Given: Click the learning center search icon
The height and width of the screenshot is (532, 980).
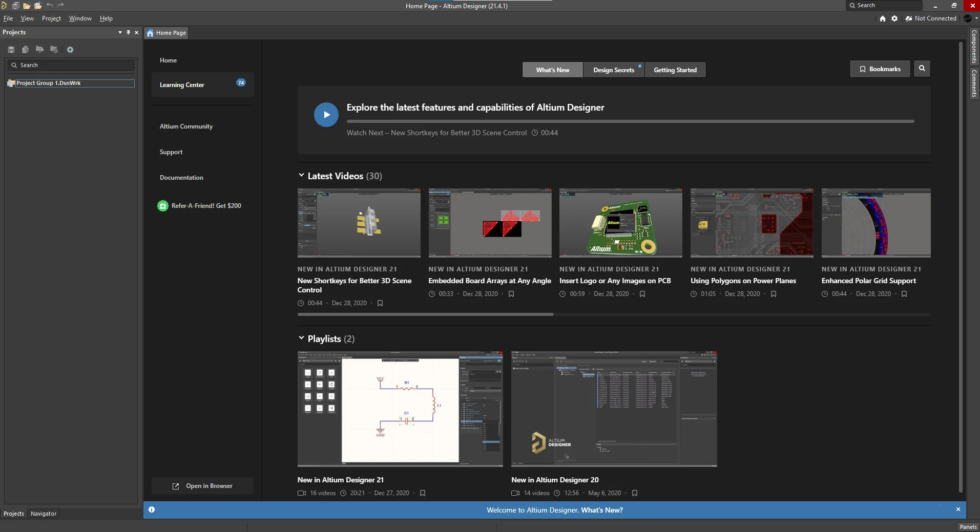Looking at the screenshot, I should [x=922, y=69].
